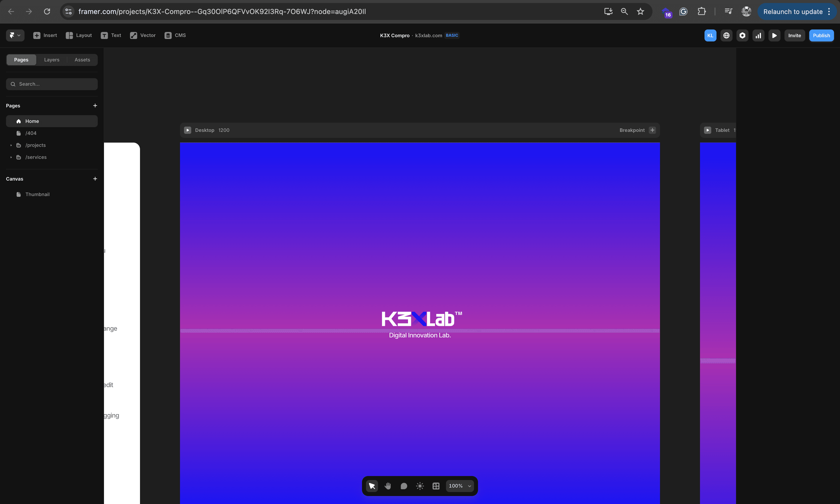Add a Breakpoint with plus icon
Screen dimensions: 840x504
click(x=652, y=130)
